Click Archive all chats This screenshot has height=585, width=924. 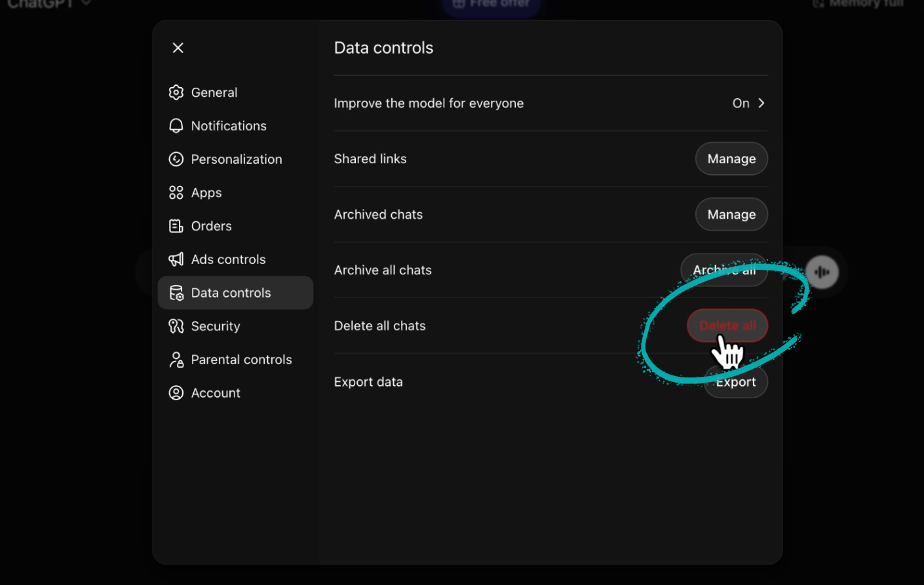click(x=724, y=269)
